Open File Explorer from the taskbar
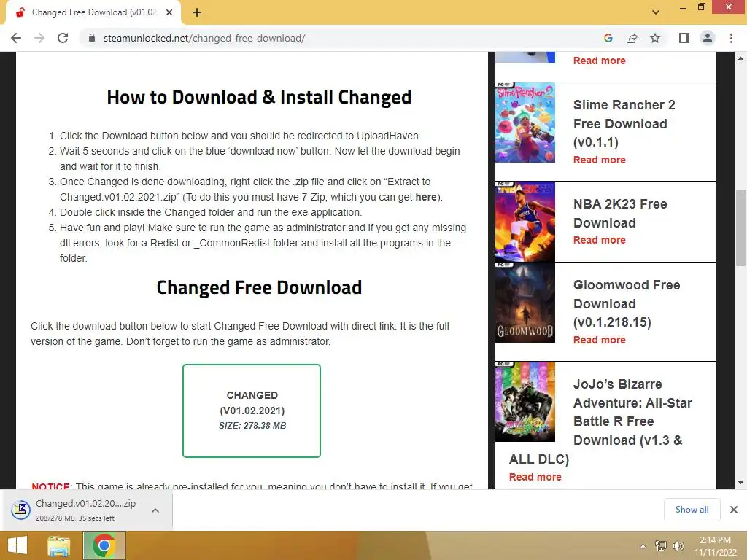This screenshot has height=560, width=747. click(x=59, y=545)
